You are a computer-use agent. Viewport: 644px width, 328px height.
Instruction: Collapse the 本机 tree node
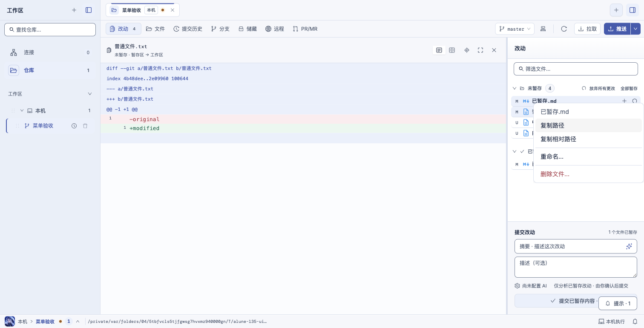[22, 110]
